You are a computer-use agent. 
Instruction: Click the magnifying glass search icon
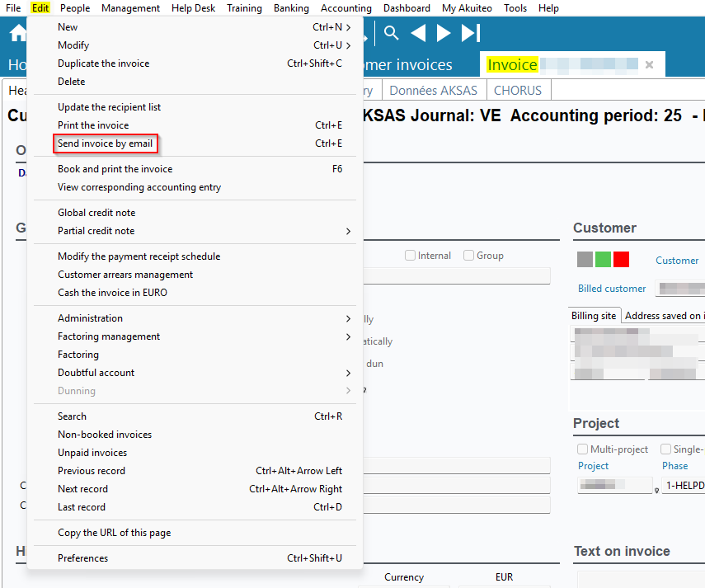pyautogui.click(x=392, y=33)
